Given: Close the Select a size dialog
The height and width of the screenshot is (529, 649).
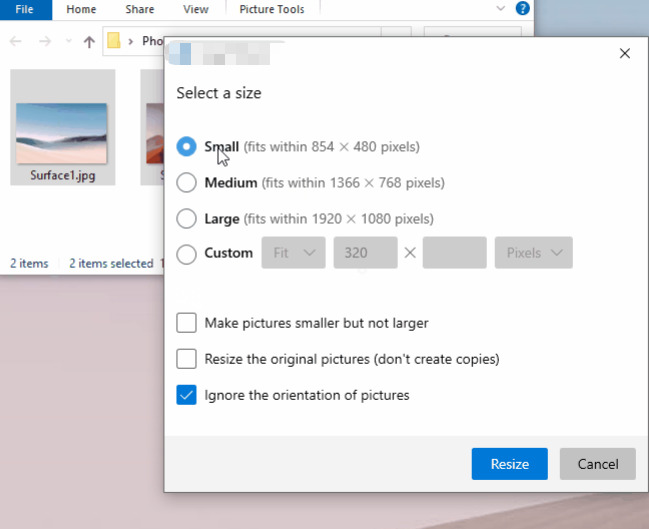Looking at the screenshot, I should click(x=625, y=53).
